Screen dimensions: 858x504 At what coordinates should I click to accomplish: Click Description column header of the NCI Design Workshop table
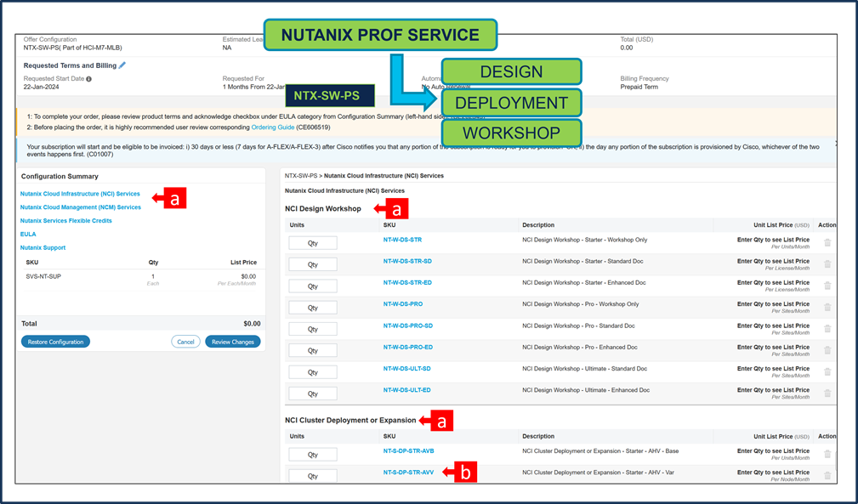(x=538, y=225)
